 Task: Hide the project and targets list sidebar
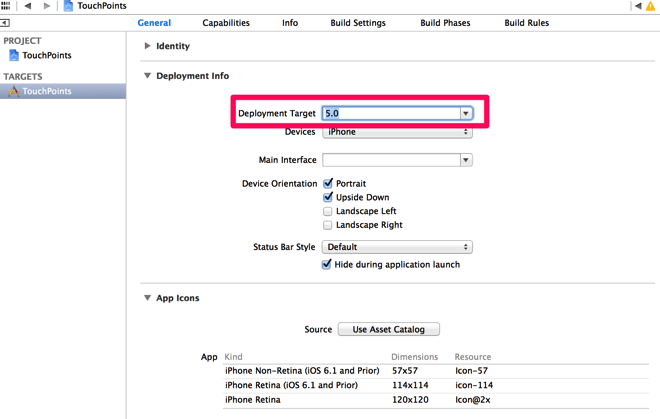click(x=5, y=23)
